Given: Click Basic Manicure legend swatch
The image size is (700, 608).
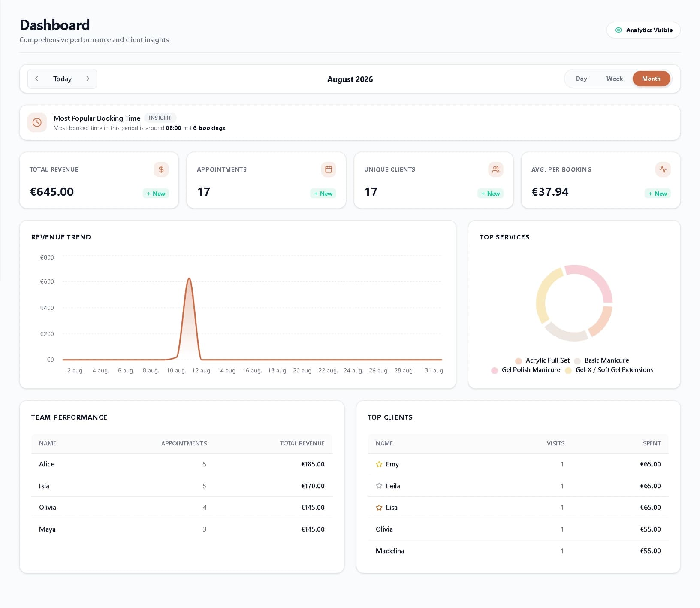Looking at the screenshot, I should [577, 361].
